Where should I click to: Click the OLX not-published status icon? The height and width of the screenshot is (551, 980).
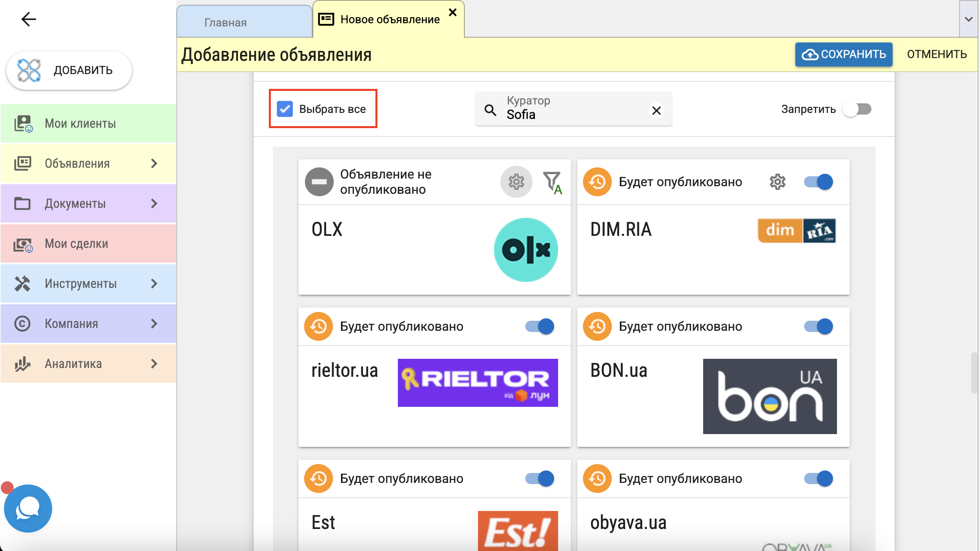point(319,182)
